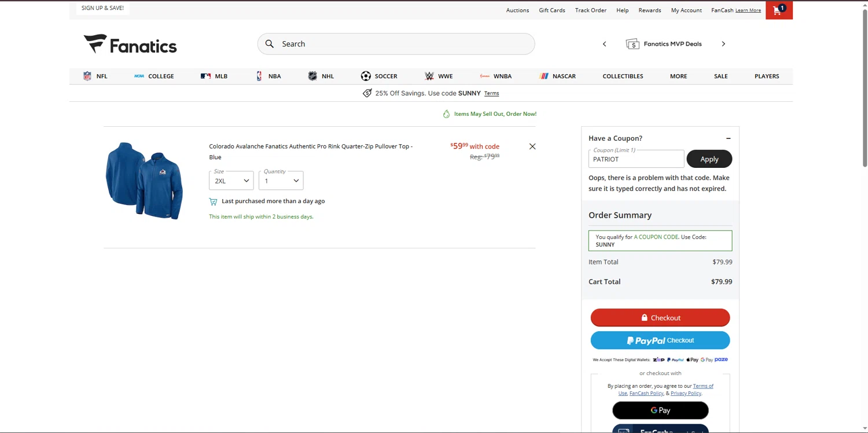The height and width of the screenshot is (433, 868).
Task: Click the NHL shield icon
Action: [312, 76]
